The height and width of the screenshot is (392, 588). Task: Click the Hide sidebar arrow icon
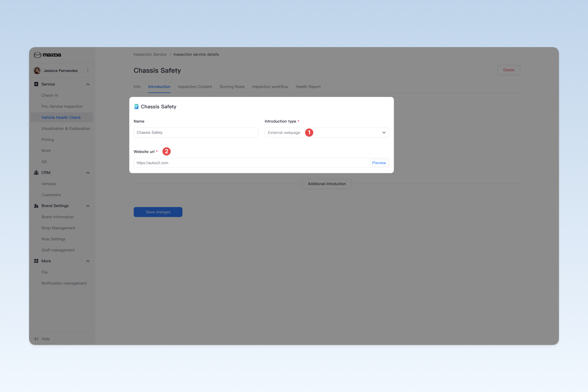[x=36, y=339]
